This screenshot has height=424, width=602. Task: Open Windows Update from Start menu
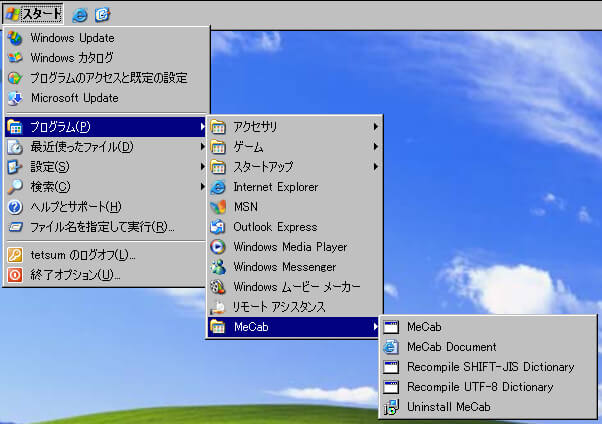[73, 38]
